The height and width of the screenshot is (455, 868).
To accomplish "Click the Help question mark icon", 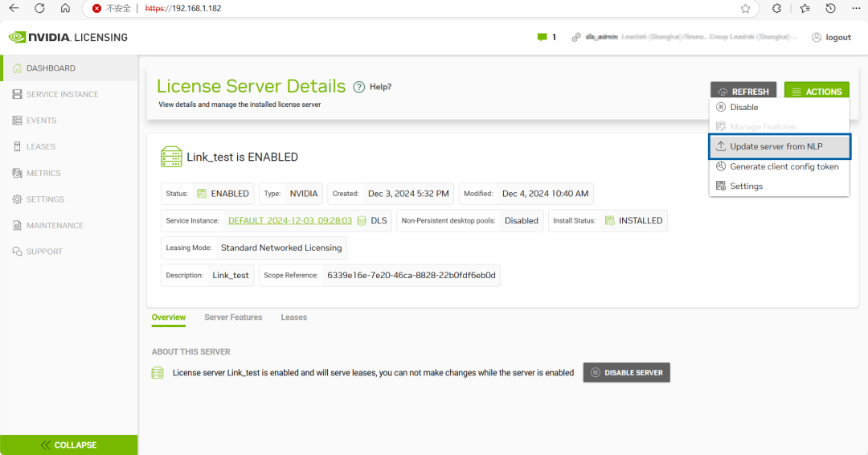I will tap(359, 87).
